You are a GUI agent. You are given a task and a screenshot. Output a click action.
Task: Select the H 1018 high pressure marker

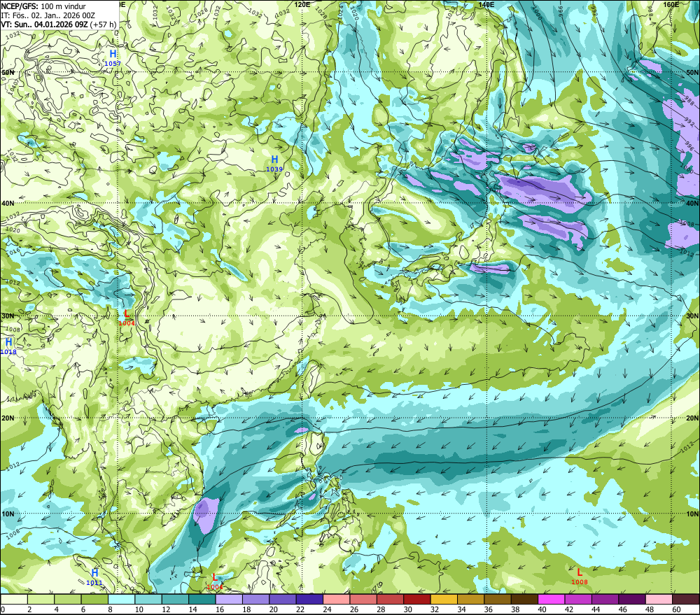[x=8, y=346]
